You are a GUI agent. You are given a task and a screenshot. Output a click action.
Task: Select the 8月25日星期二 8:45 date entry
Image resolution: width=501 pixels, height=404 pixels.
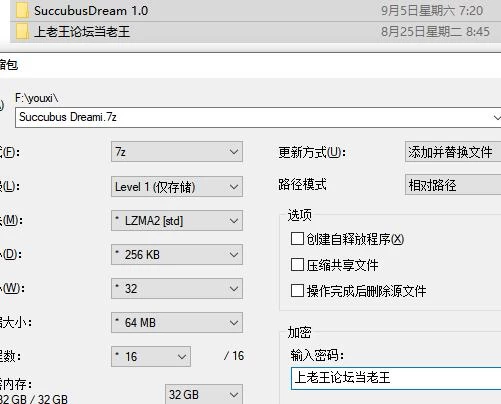coord(435,32)
